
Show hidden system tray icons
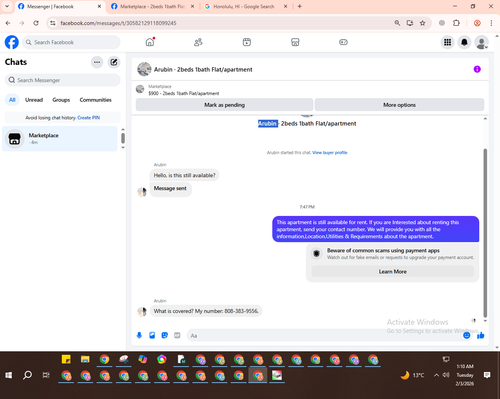(x=436, y=375)
